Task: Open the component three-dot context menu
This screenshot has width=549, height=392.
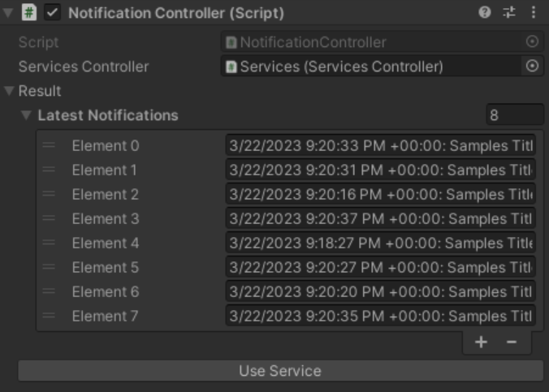Action: (x=533, y=13)
